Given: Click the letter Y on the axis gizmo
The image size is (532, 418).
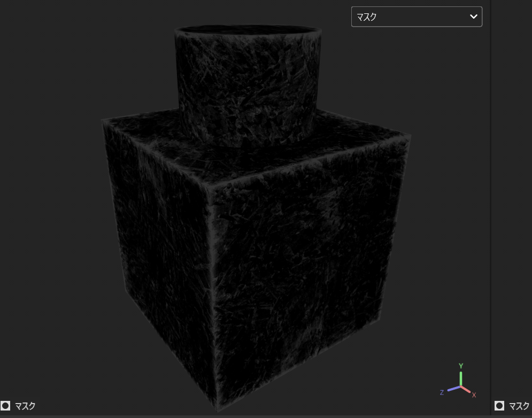Looking at the screenshot, I should 461,366.
